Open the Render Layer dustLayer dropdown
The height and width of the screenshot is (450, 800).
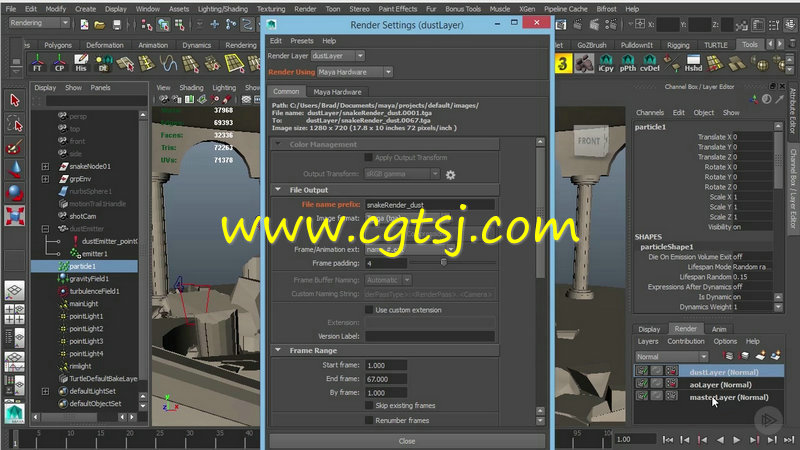338,56
